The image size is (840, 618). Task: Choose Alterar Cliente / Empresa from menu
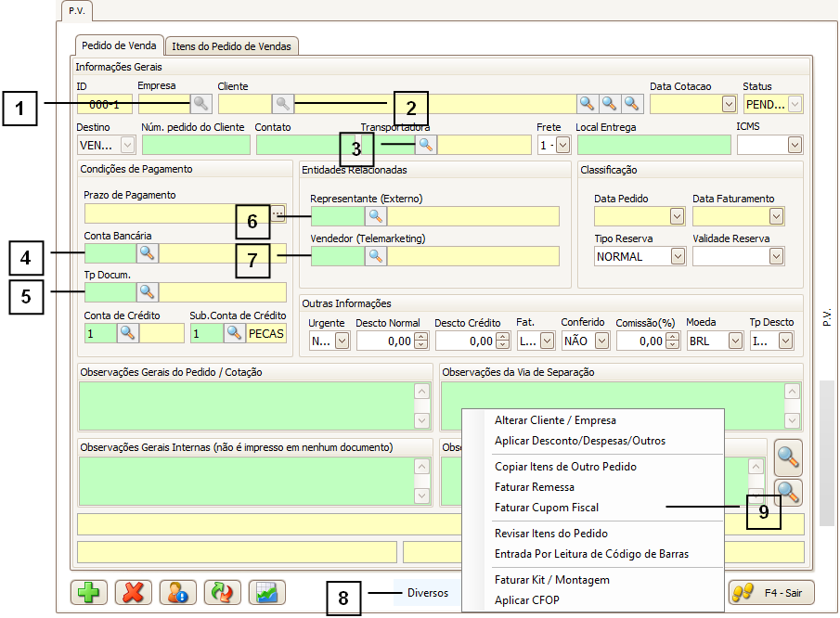(x=555, y=420)
